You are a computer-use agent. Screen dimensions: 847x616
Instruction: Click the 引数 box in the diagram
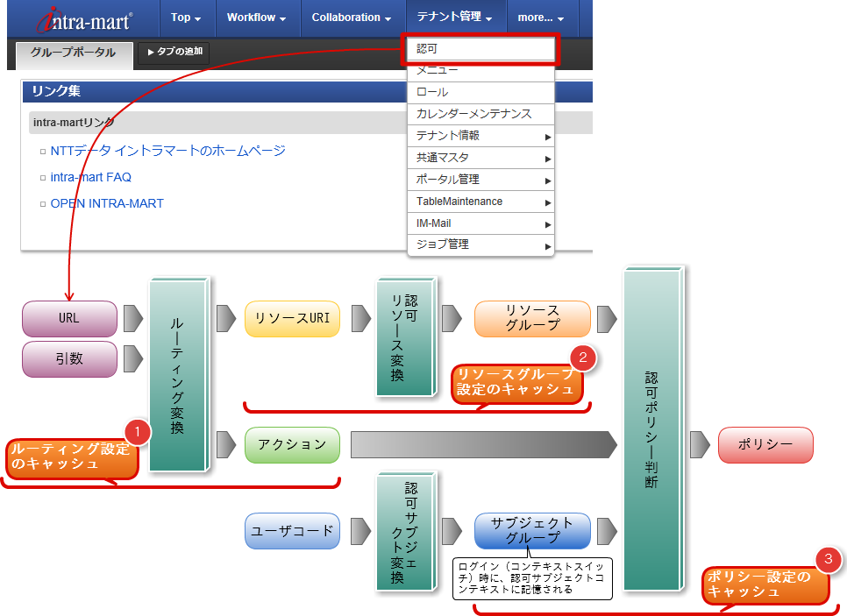pyautogui.click(x=69, y=359)
